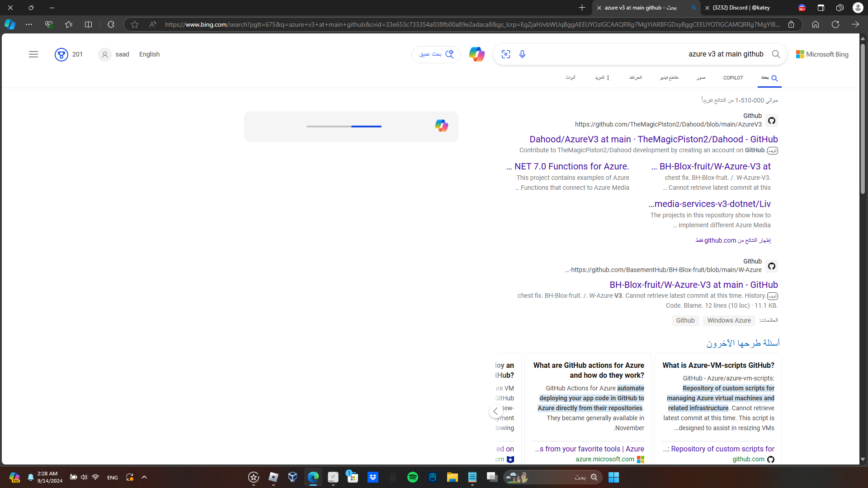Image resolution: width=868 pixels, height=488 pixels.
Task: Open the Favorites list icon
Action: [x=69, y=24]
